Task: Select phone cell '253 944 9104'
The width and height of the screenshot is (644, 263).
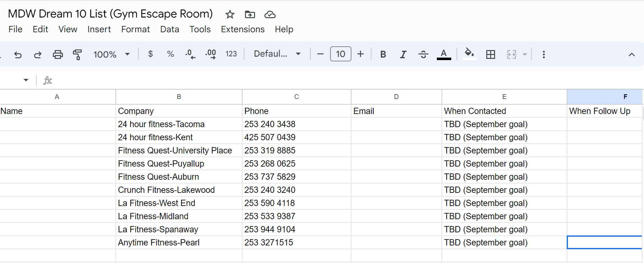Action: pos(297,229)
